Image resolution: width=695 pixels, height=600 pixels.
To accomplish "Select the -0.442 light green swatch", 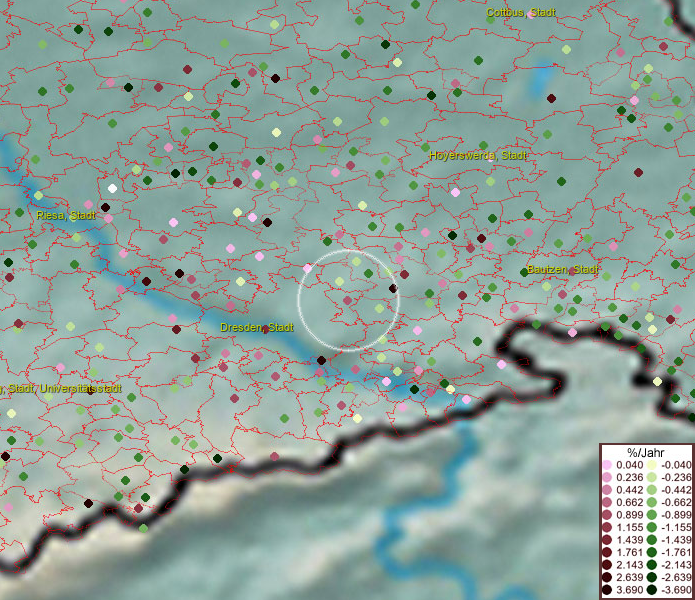I will point(652,490).
